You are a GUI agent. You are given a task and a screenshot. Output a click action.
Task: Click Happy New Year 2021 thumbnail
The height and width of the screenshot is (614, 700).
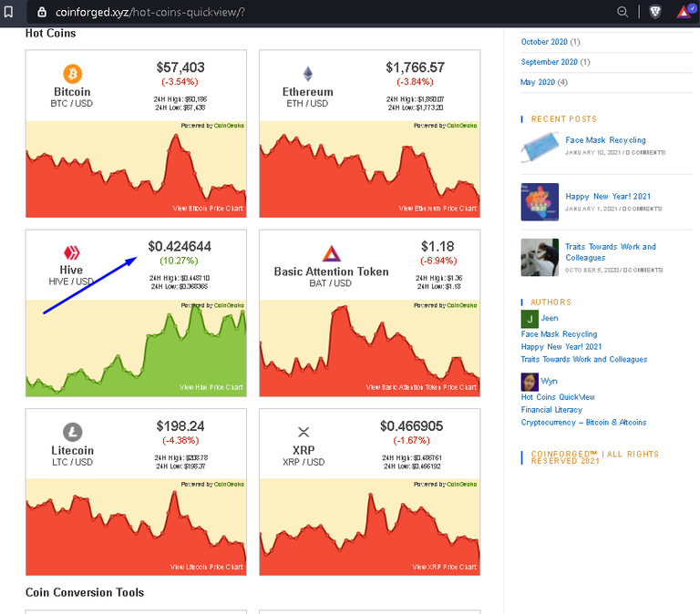(x=540, y=201)
